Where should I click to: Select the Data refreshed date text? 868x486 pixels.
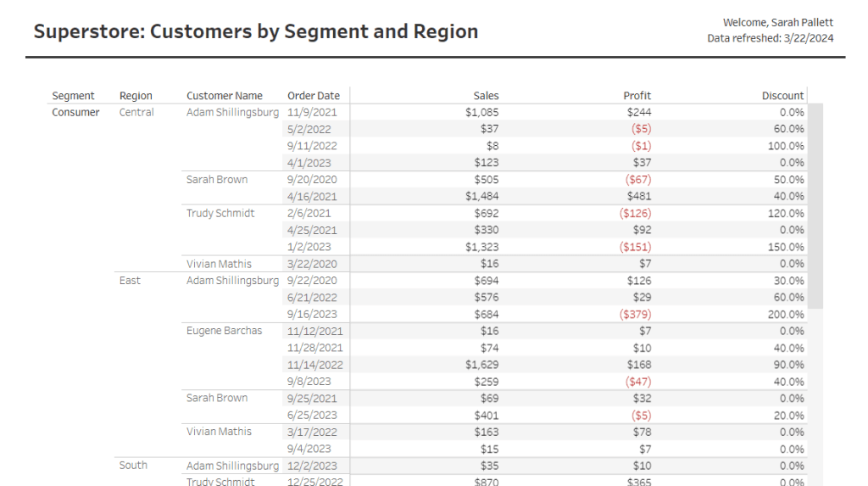[x=771, y=38]
